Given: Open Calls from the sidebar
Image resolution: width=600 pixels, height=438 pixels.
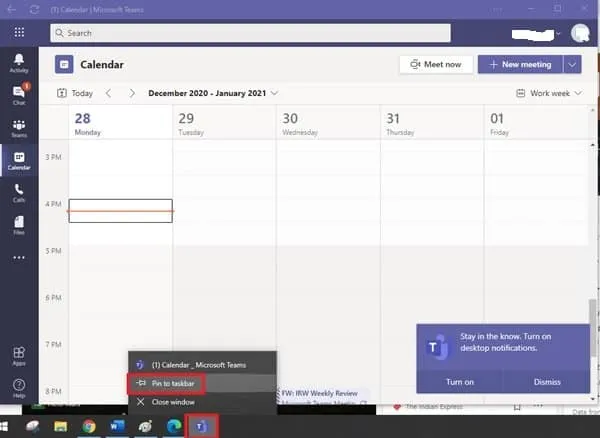Looking at the screenshot, I should (18, 193).
